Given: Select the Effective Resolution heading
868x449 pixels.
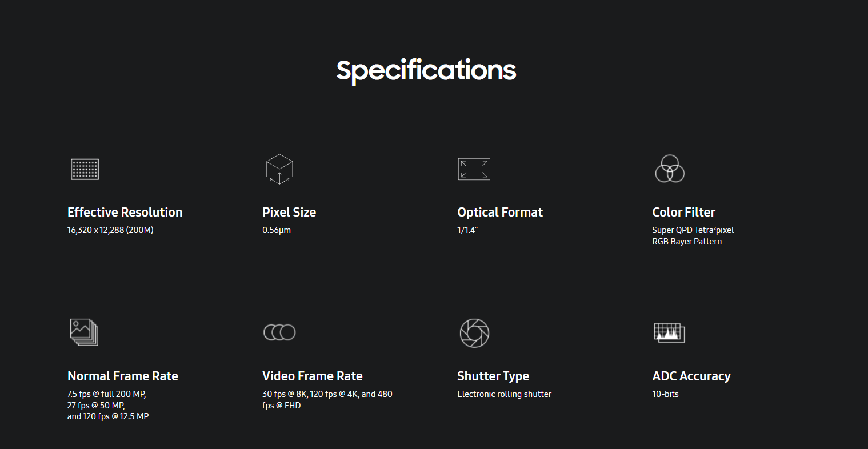Looking at the screenshot, I should click(125, 213).
